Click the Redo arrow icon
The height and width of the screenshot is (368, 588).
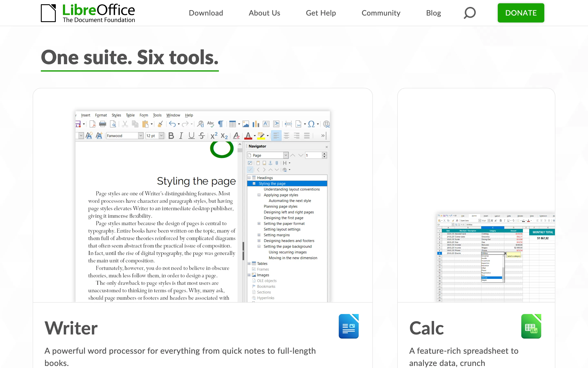pyautogui.click(x=185, y=124)
